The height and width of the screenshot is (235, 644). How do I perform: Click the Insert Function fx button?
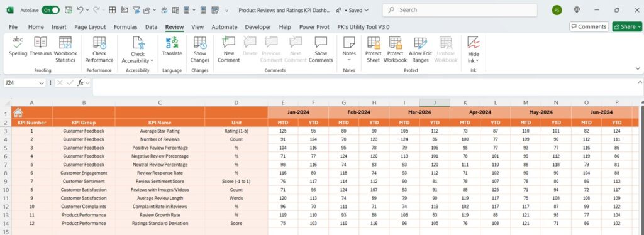pyautogui.click(x=81, y=83)
